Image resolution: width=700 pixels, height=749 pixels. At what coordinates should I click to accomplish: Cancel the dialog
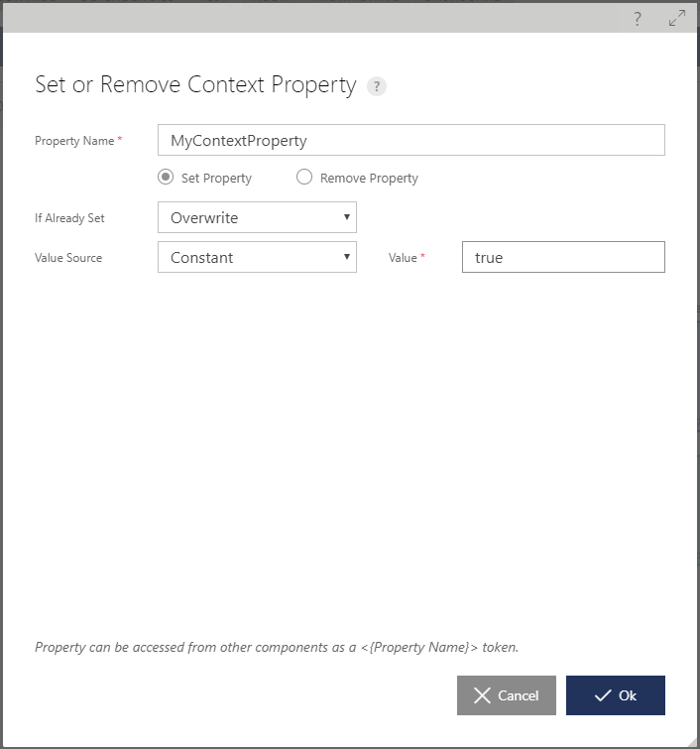(x=506, y=695)
